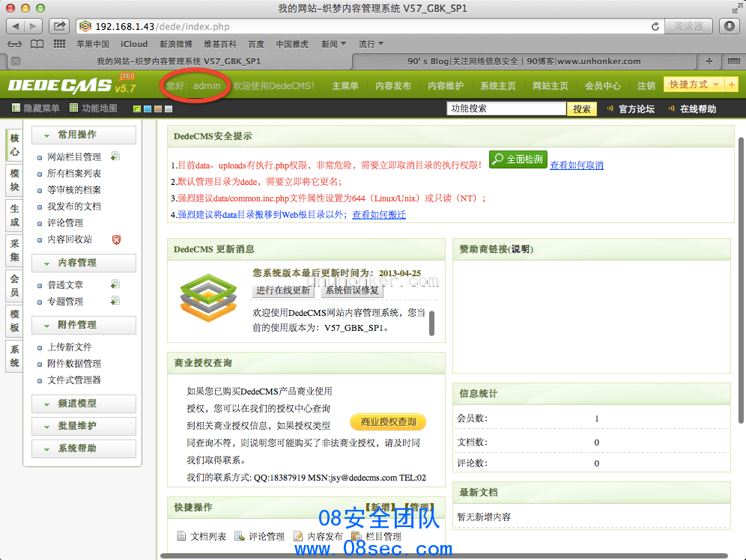This screenshot has height=560, width=746.
Task: Select the green theme swatch
Action: coord(137,109)
